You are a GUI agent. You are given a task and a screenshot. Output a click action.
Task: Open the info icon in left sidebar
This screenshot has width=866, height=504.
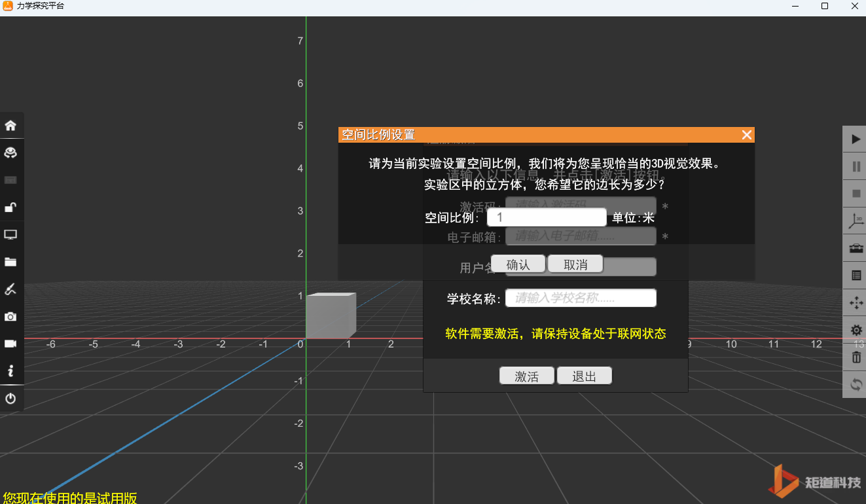(x=10, y=371)
